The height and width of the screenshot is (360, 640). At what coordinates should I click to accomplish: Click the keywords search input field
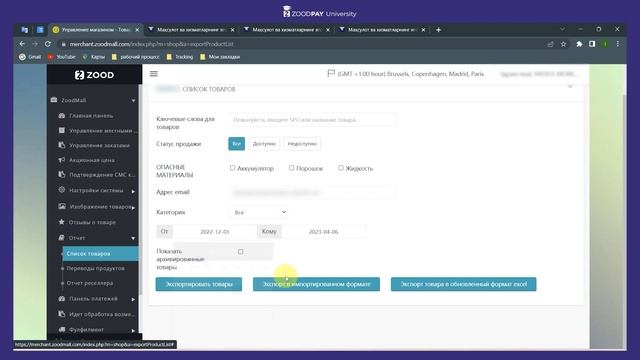(x=312, y=120)
